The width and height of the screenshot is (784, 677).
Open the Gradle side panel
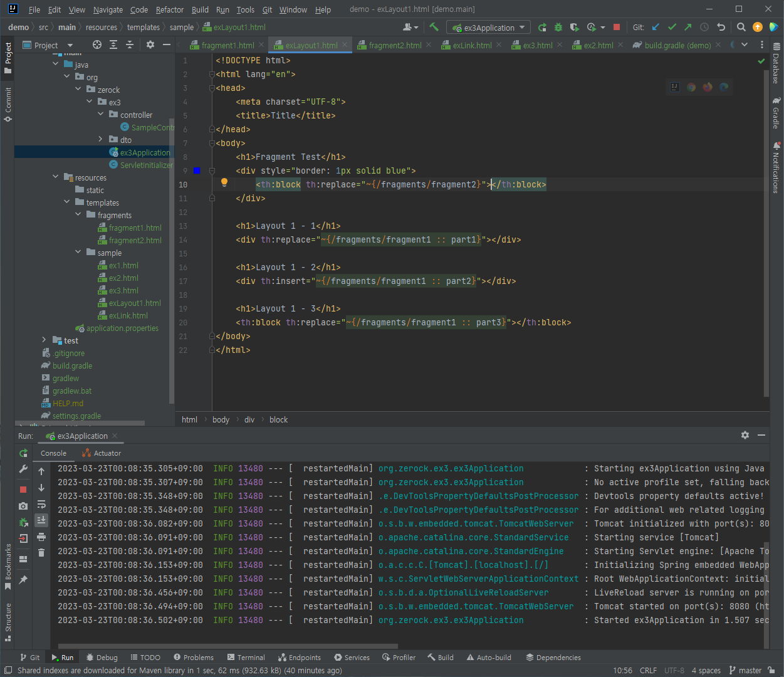[776, 113]
